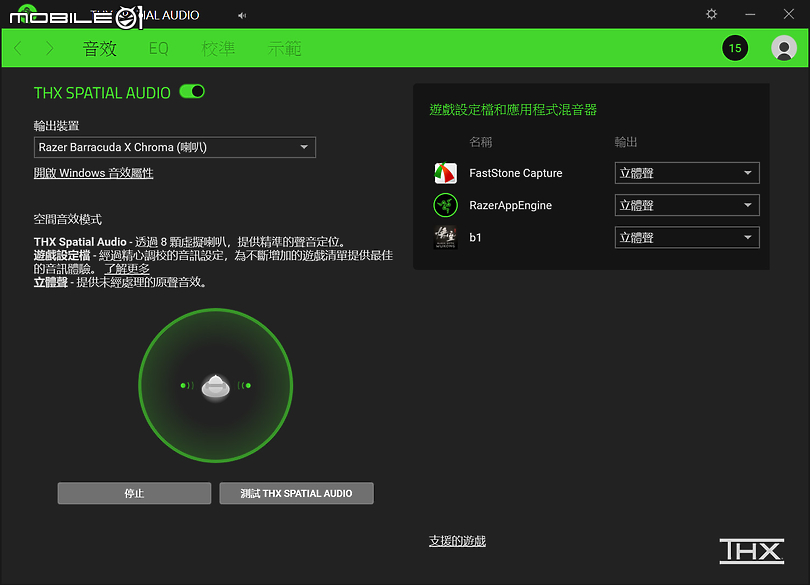This screenshot has width=810, height=585.
Task: Open the notification badge showing 15
Action: pos(735,48)
